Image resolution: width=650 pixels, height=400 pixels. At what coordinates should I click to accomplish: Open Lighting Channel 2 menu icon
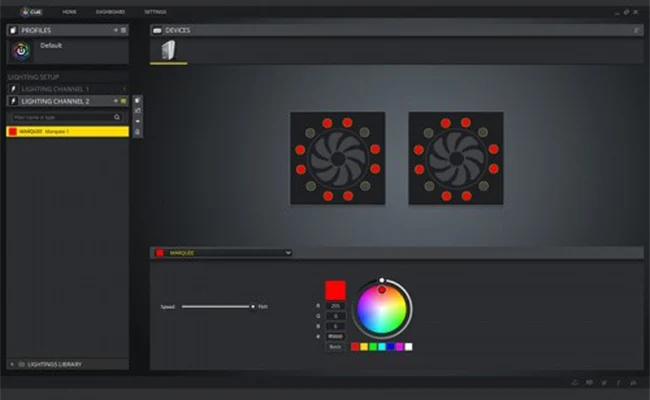point(123,101)
